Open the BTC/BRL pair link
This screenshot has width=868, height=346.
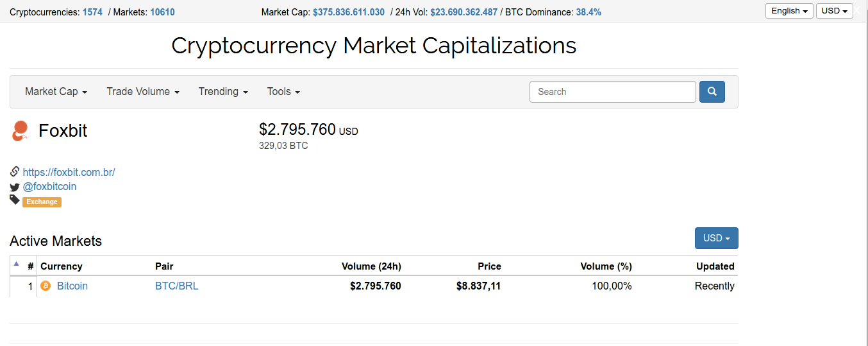177,286
